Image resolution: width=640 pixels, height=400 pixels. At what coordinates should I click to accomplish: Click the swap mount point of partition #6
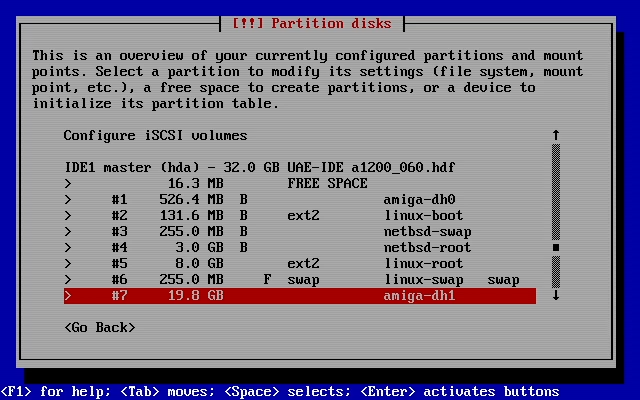click(503, 280)
